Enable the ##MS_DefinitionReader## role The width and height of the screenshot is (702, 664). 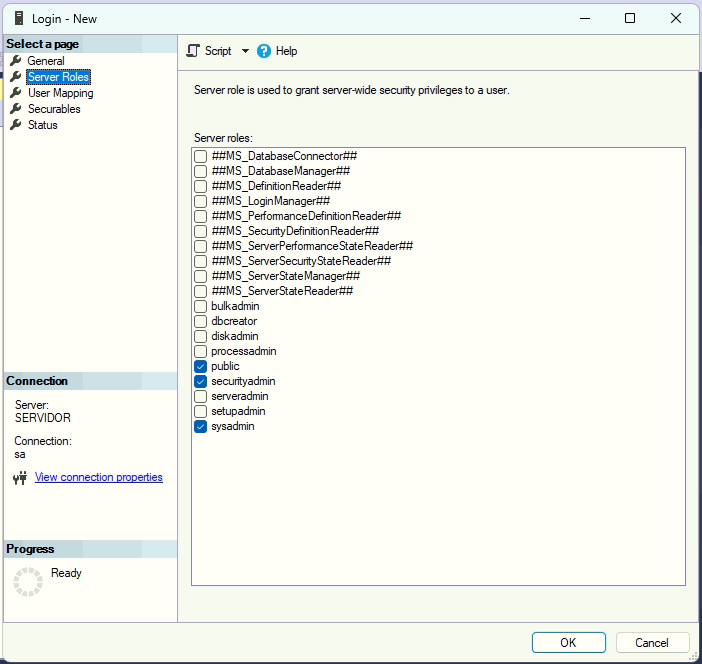pyautogui.click(x=200, y=186)
